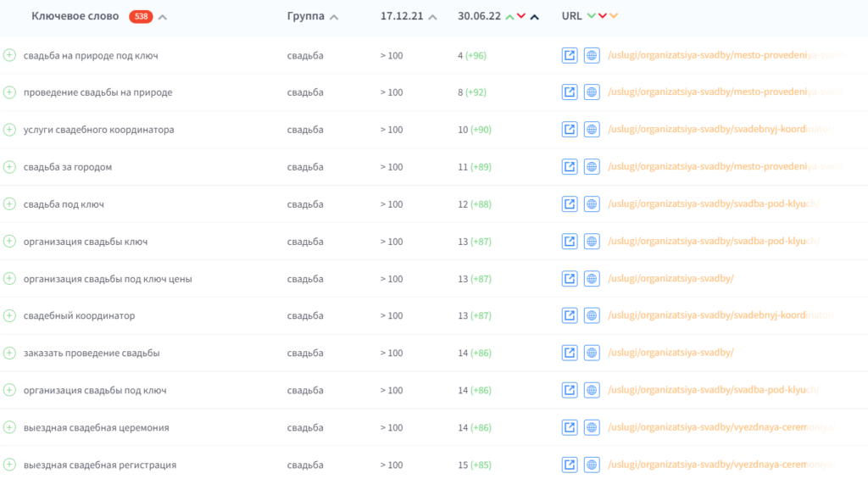Viewport: 868px width, 479px height.
Task: Click globe icon for 'проведение свадьбы на природе'
Action: pos(592,92)
